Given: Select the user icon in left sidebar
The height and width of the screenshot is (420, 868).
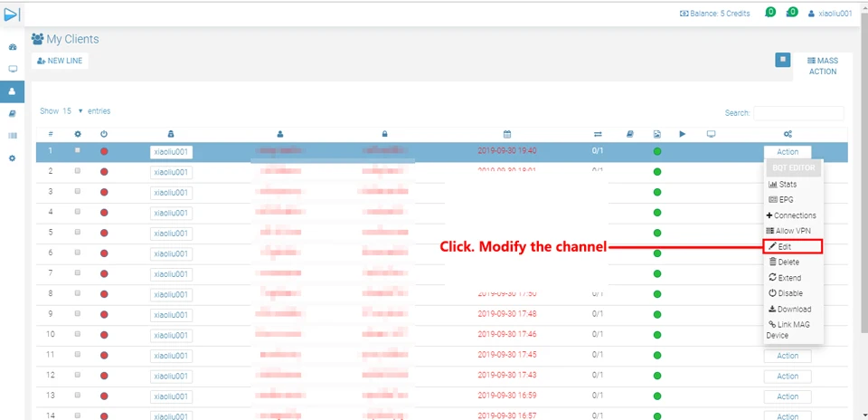Looking at the screenshot, I should 12,91.
